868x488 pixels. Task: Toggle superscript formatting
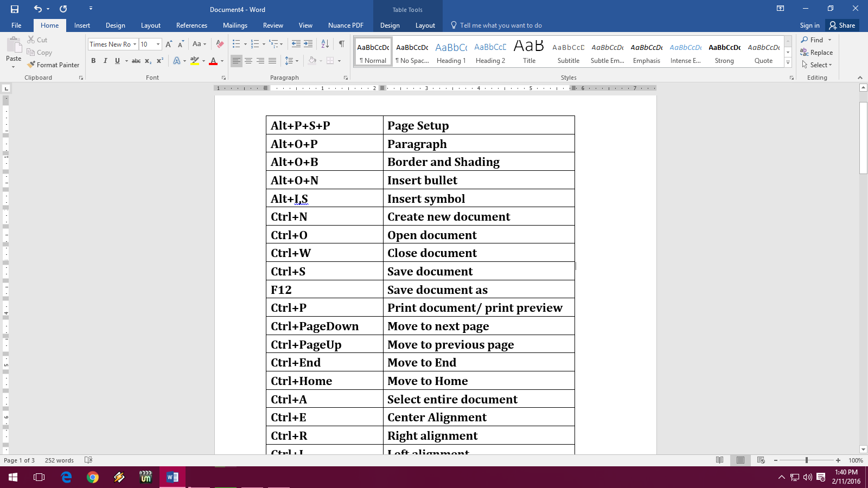(x=158, y=61)
